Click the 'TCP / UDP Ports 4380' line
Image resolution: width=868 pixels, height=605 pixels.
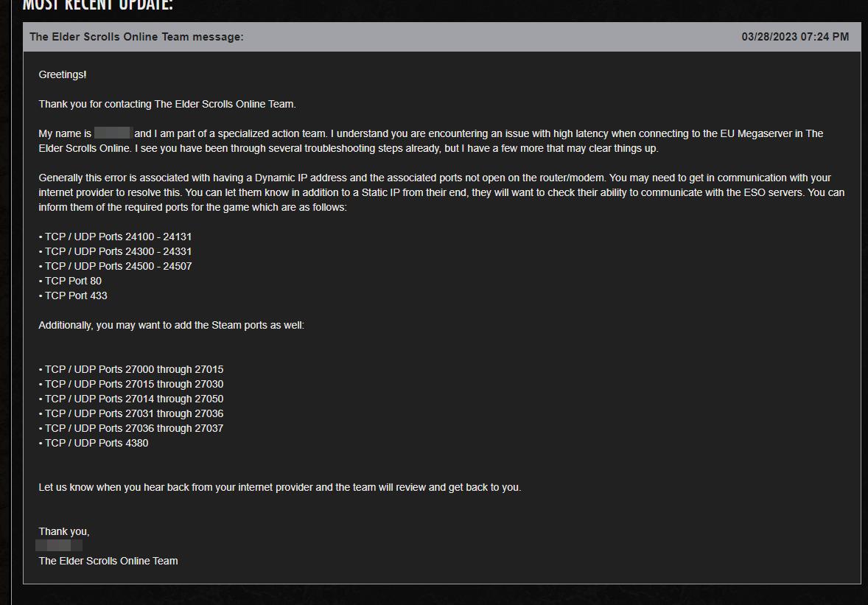click(94, 444)
